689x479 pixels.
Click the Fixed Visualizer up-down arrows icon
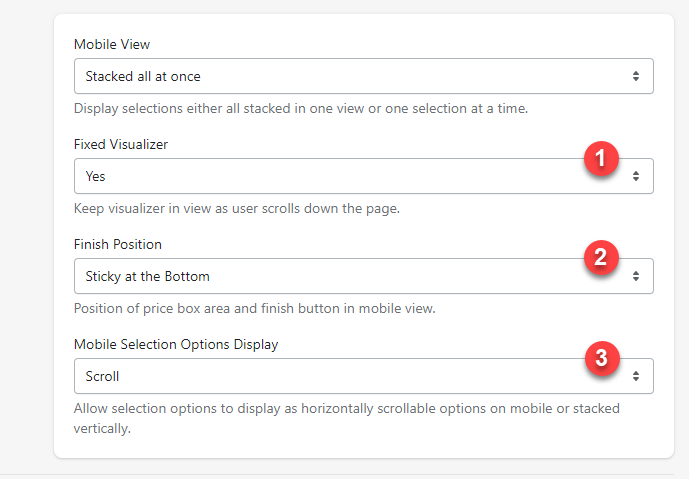click(x=636, y=176)
